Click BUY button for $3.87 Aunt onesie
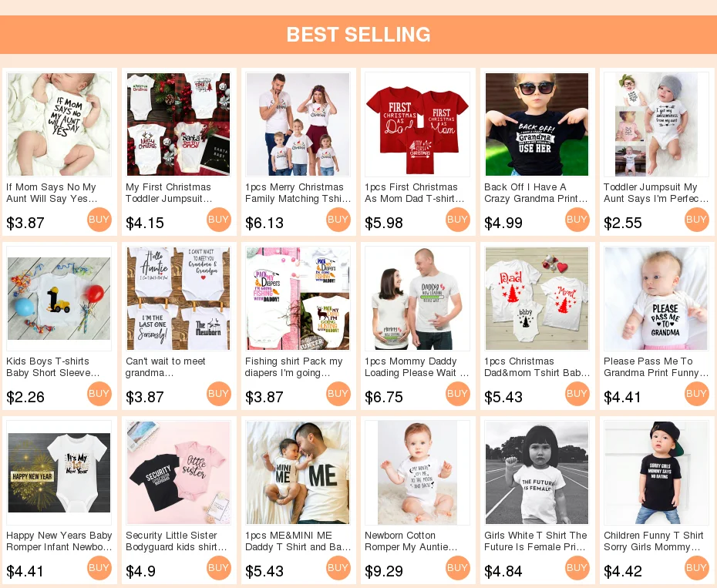Image resolution: width=717 pixels, height=588 pixels. pyautogui.click(x=99, y=220)
